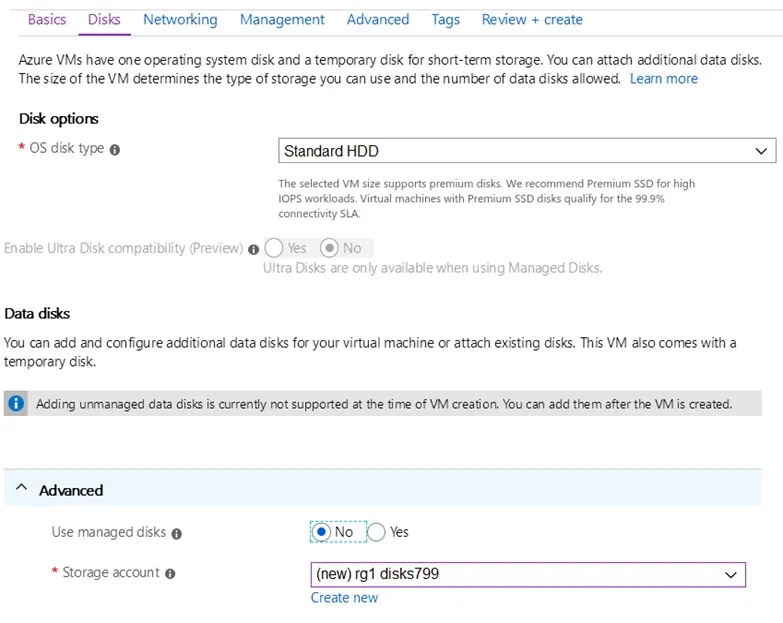Click the Create new storage account link
This screenshot has height=623, width=783.
344,598
